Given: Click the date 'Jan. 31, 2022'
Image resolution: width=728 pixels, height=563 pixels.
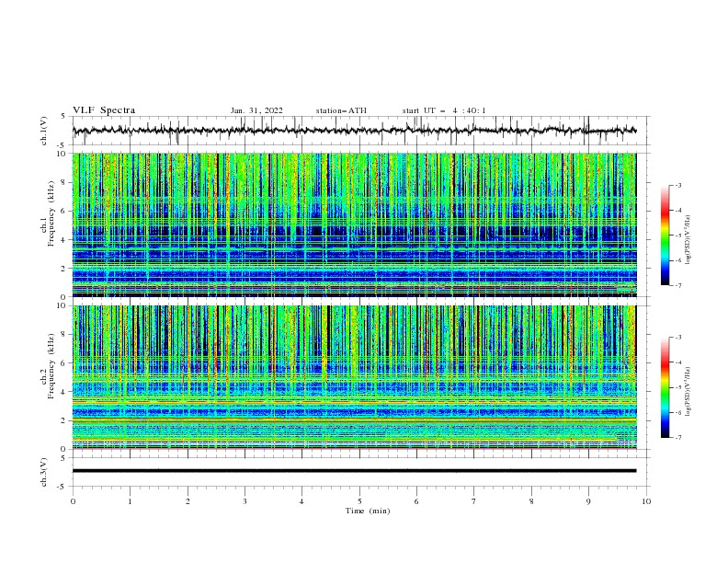Looking at the screenshot, I should (256, 110).
